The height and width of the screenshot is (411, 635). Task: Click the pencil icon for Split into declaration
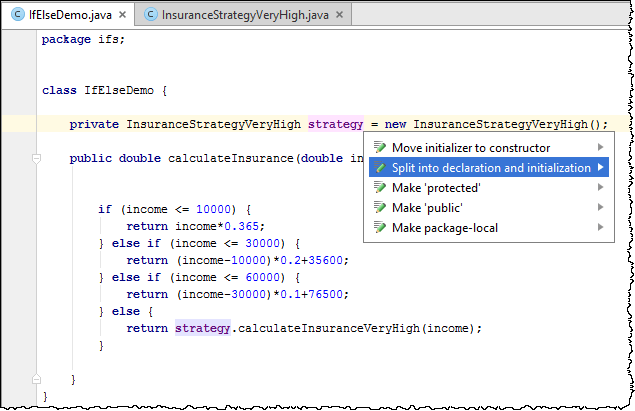click(379, 168)
